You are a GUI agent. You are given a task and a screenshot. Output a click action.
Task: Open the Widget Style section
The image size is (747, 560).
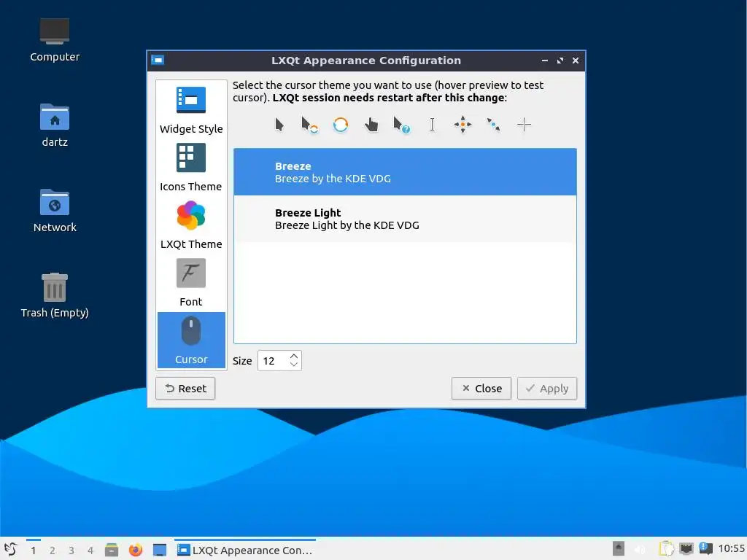191,110
